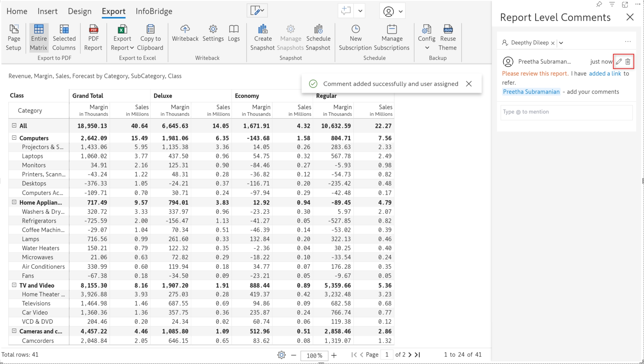
Task: Open the InfoBridge tab
Action: coord(154,11)
